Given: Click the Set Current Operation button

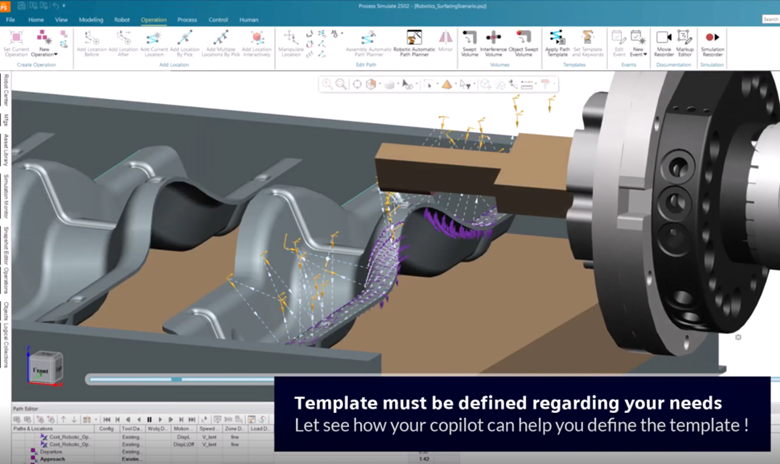Looking at the screenshot, I should pyautogui.click(x=16, y=43).
